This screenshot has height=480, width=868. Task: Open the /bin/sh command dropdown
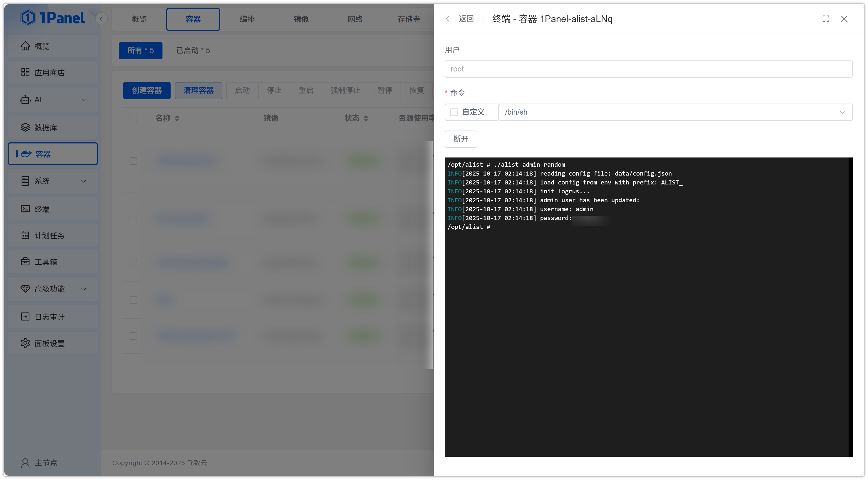pyautogui.click(x=675, y=112)
